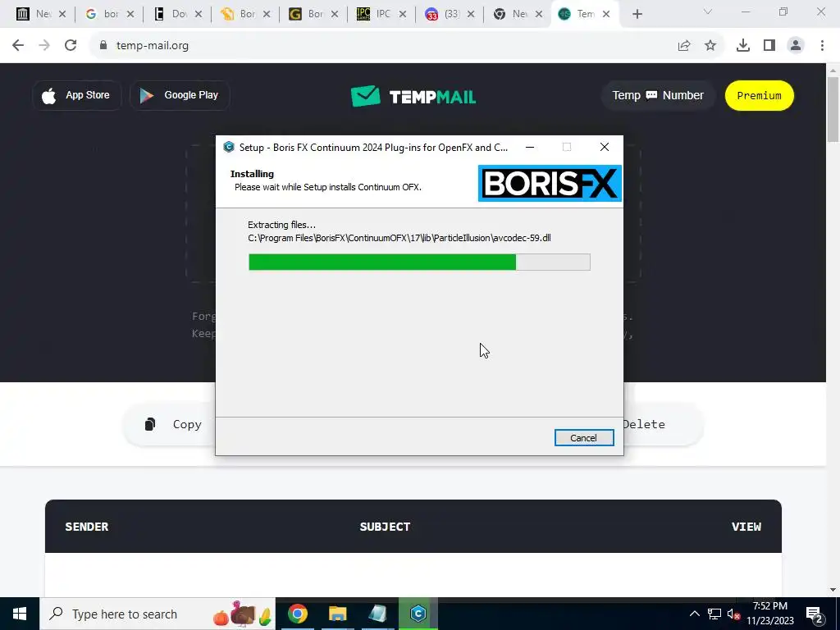This screenshot has height=630, width=840.
Task: Click the yellow Premium button
Action: 759,95
